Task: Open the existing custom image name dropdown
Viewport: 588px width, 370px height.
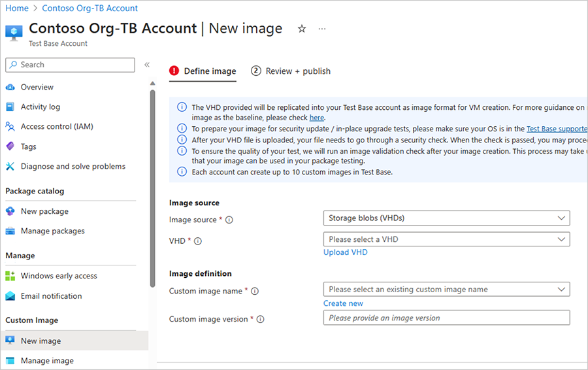Action: tap(447, 290)
